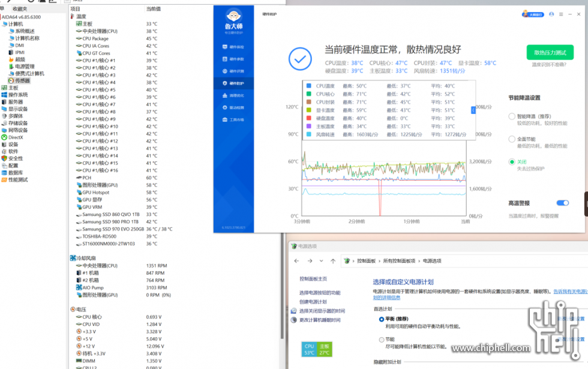
Task: Open 硬件评测 in Lu Dashi sidebar
Action: click(x=233, y=71)
